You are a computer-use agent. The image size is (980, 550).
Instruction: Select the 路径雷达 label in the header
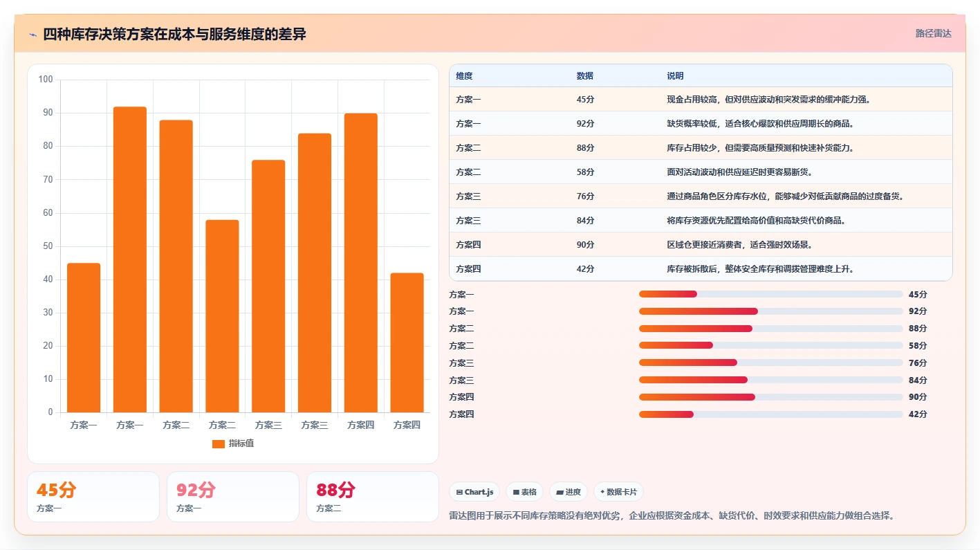[934, 33]
